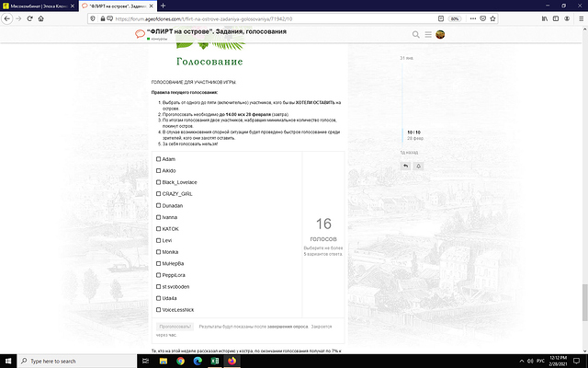Open the Firefox application menu
588x368 pixels.
click(579, 17)
